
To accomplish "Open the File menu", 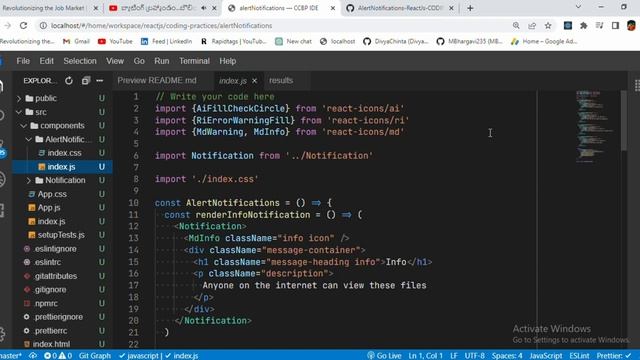I will pos(23,61).
